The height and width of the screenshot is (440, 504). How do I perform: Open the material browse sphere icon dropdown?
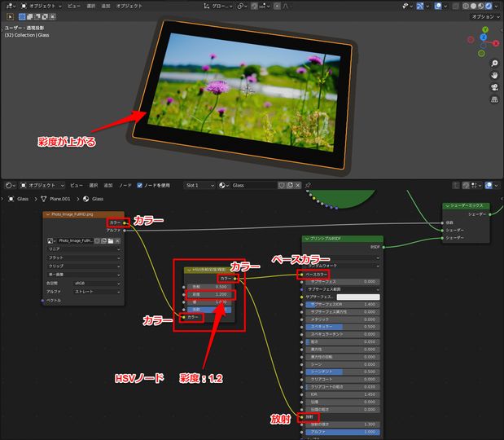pyautogui.click(x=224, y=185)
